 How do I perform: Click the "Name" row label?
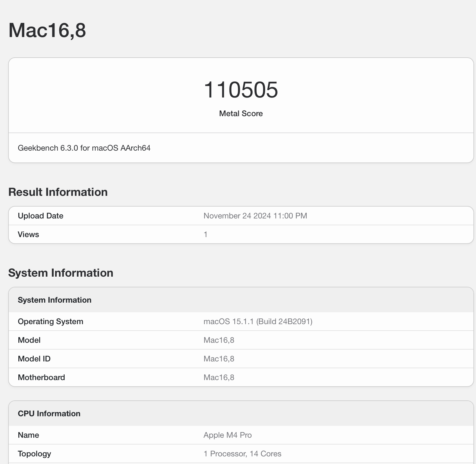pos(28,435)
